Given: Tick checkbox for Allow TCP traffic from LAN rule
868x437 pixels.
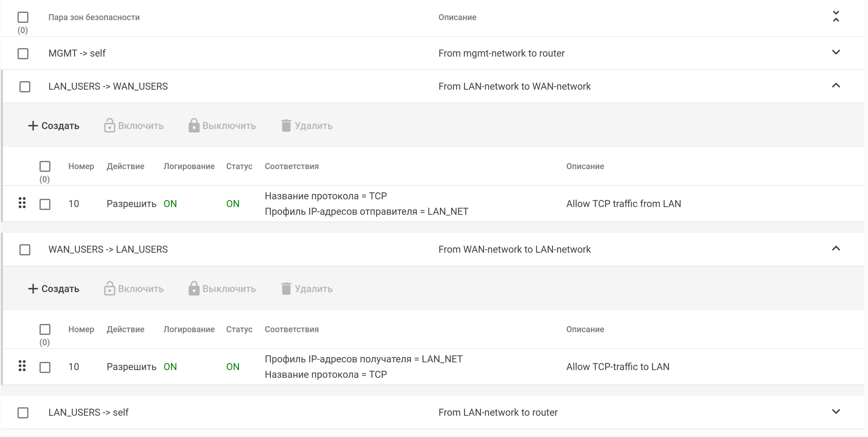Looking at the screenshot, I should (45, 204).
